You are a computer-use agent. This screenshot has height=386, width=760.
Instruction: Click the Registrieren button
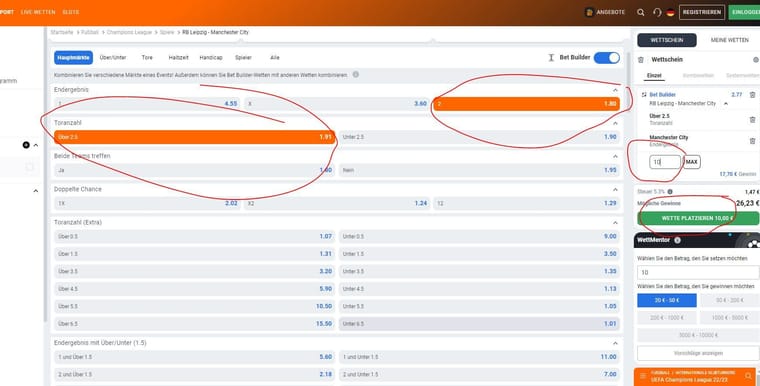coord(702,12)
